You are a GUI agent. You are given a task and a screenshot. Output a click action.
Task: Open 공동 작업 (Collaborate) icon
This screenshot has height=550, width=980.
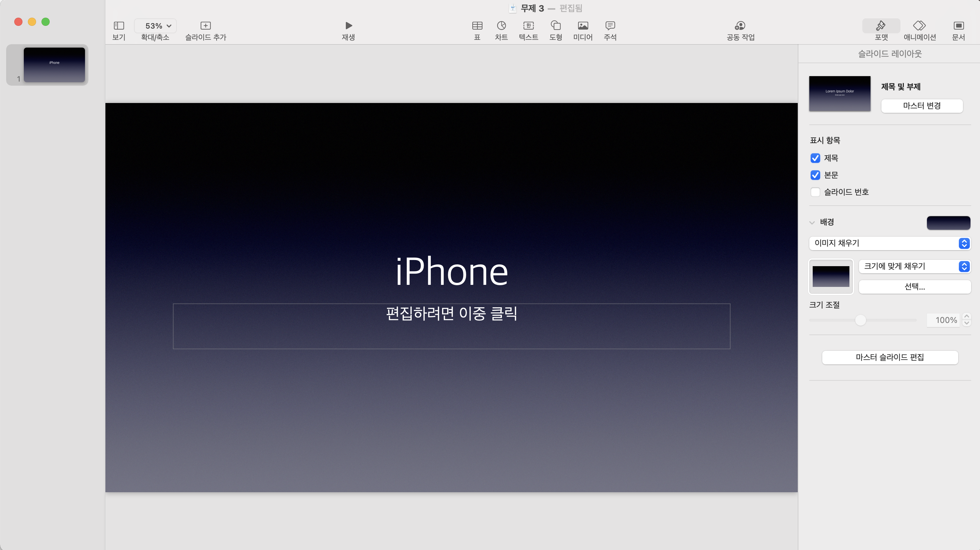pyautogui.click(x=740, y=26)
